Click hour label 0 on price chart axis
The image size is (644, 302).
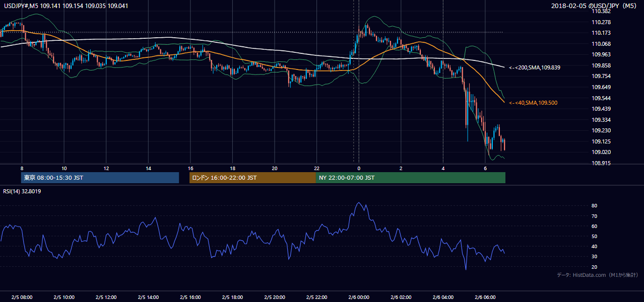click(x=359, y=168)
